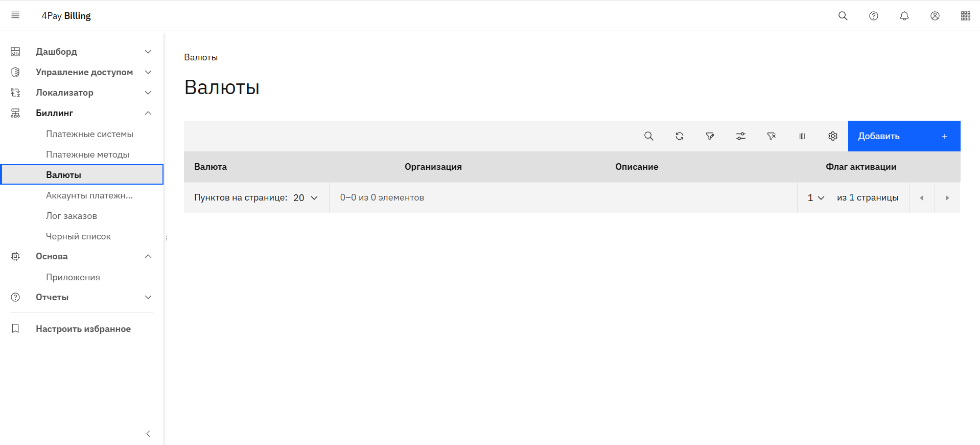The image size is (980, 445).
Task: Open column settings icon with vertical bars
Action: click(802, 136)
